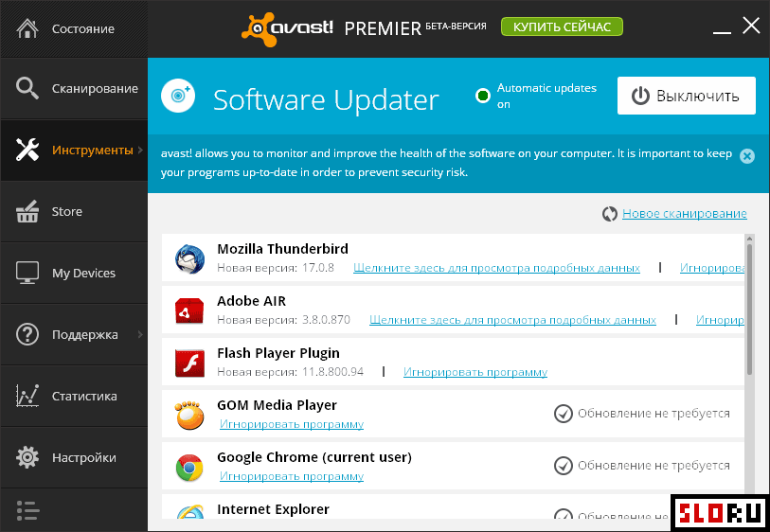Screen dimensions: 770x532
Task: Open the Состояние section
Action: click(74, 29)
